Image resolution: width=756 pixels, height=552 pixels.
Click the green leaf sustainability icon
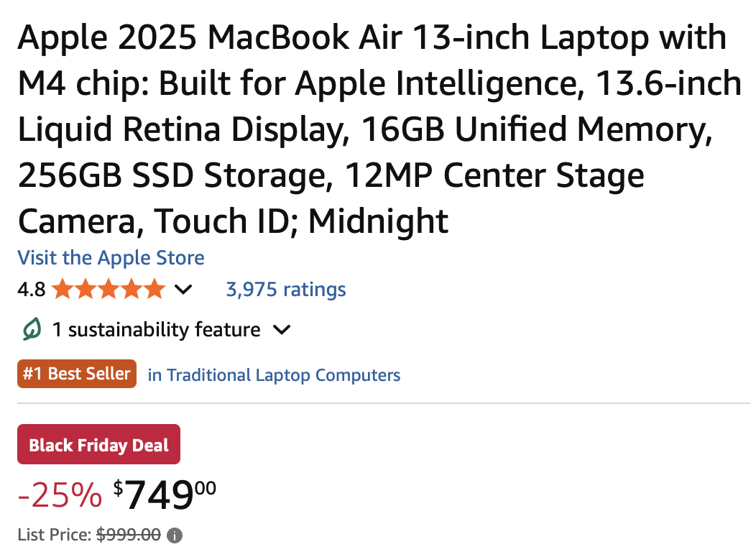pyautogui.click(x=32, y=330)
